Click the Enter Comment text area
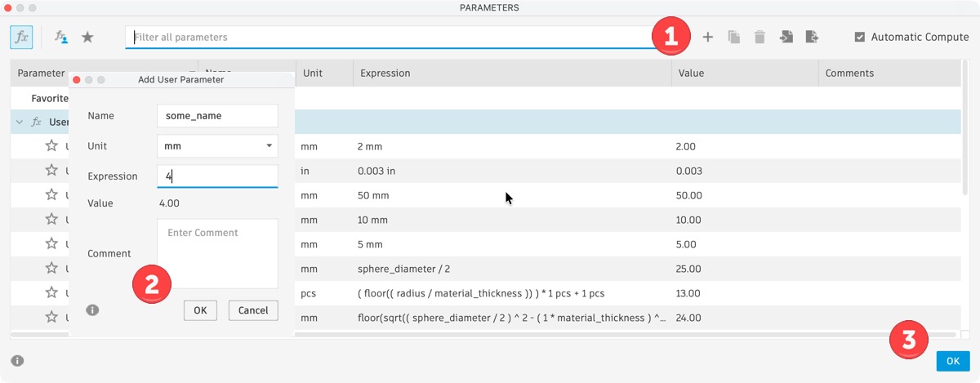Screen dimensions: 980x383 [x=217, y=253]
